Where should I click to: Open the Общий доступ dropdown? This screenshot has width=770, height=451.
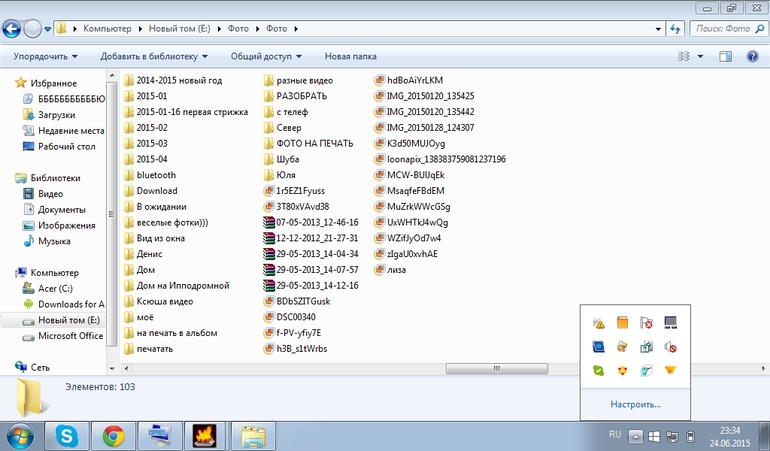tap(268, 57)
